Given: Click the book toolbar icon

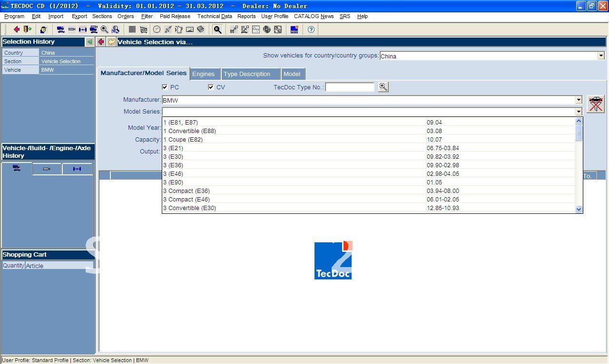Looking at the screenshot, I should pos(200,29).
